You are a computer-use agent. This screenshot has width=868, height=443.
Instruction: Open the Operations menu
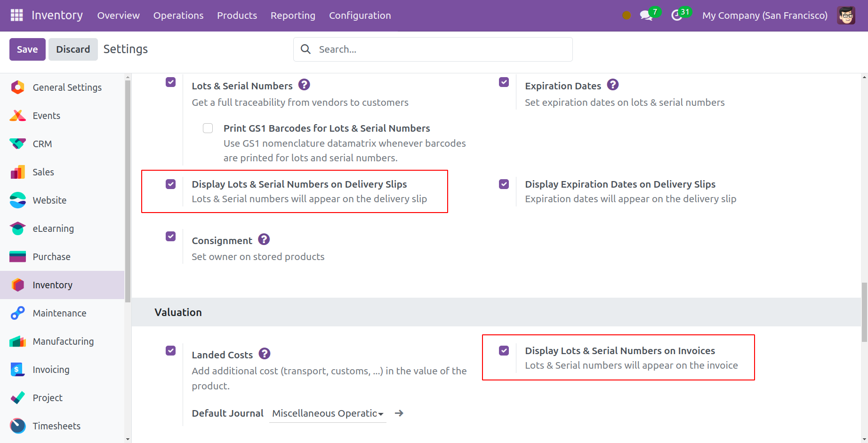click(x=178, y=16)
